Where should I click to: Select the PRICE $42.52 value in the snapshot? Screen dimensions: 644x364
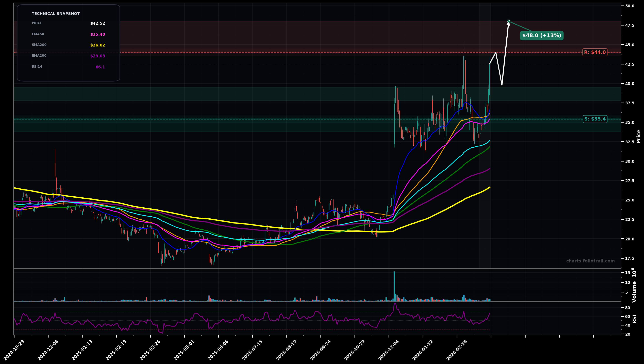pos(97,23)
